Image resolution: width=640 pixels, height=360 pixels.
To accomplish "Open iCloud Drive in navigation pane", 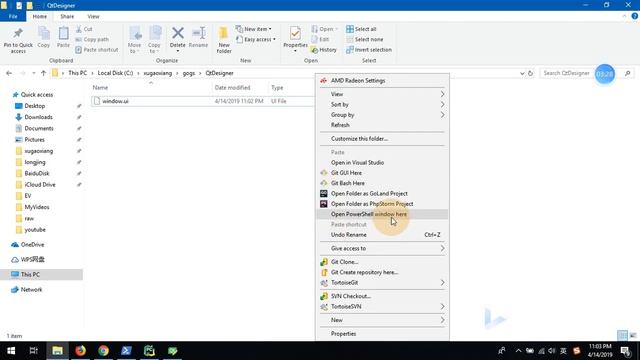I will click(40, 184).
